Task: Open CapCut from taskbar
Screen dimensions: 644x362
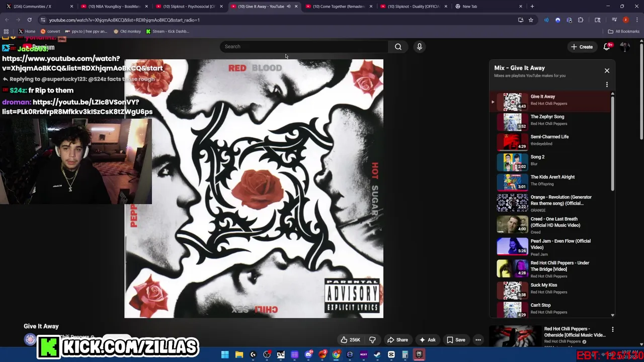Action: (x=391, y=354)
